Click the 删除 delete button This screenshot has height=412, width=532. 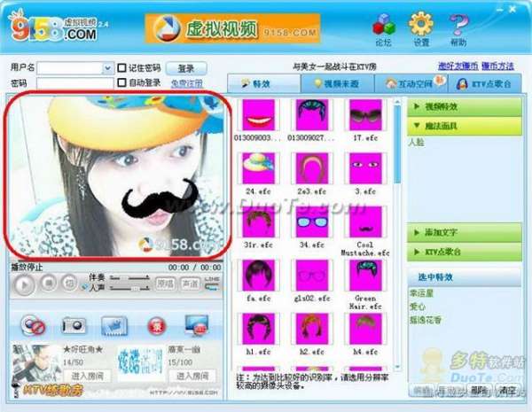pos(479,391)
